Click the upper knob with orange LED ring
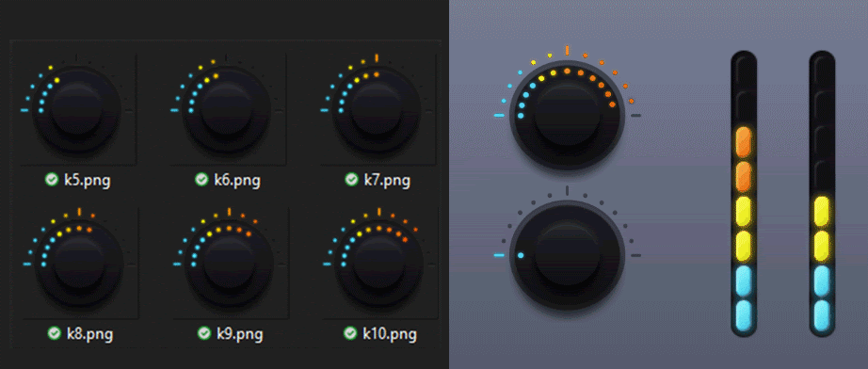This screenshot has width=868, height=369. point(568,115)
